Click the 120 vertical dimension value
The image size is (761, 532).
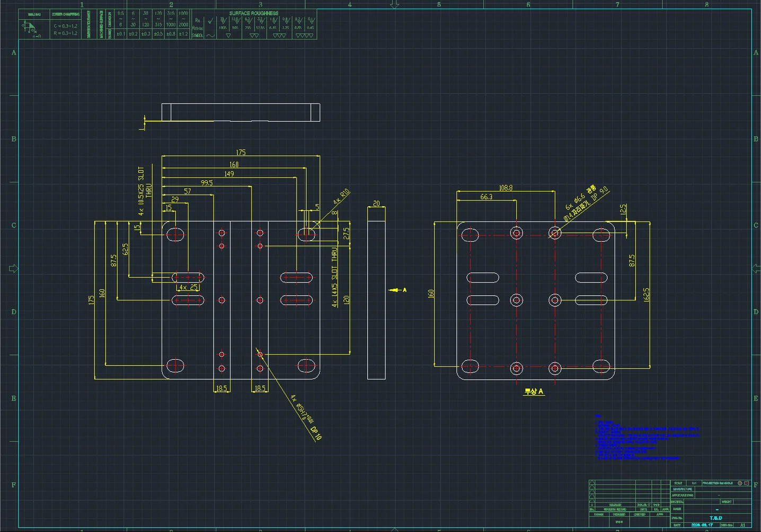346,300
